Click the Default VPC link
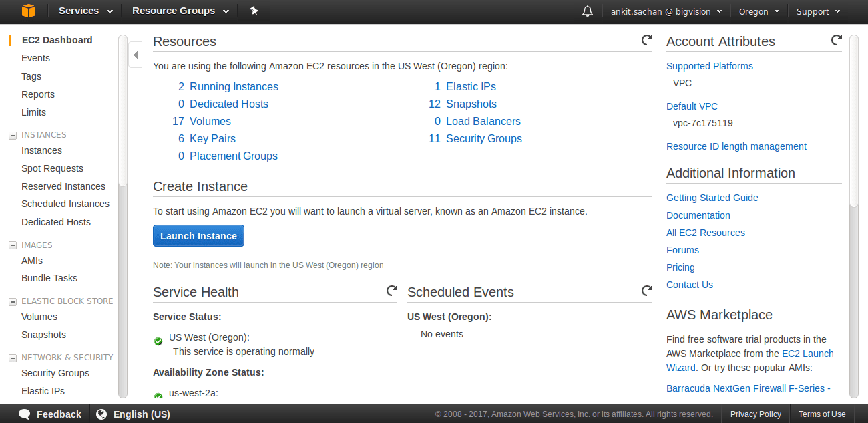 (692, 106)
